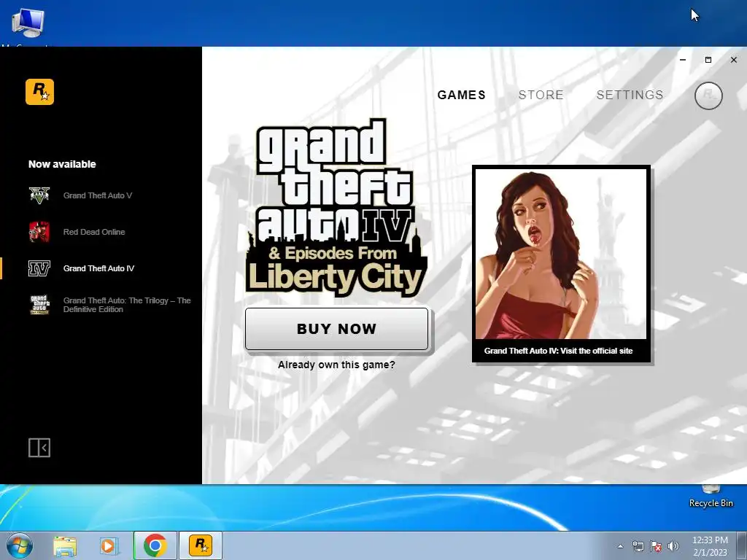The height and width of the screenshot is (560, 747).
Task: Switch to the GAMES tab
Action: [x=462, y=96]
